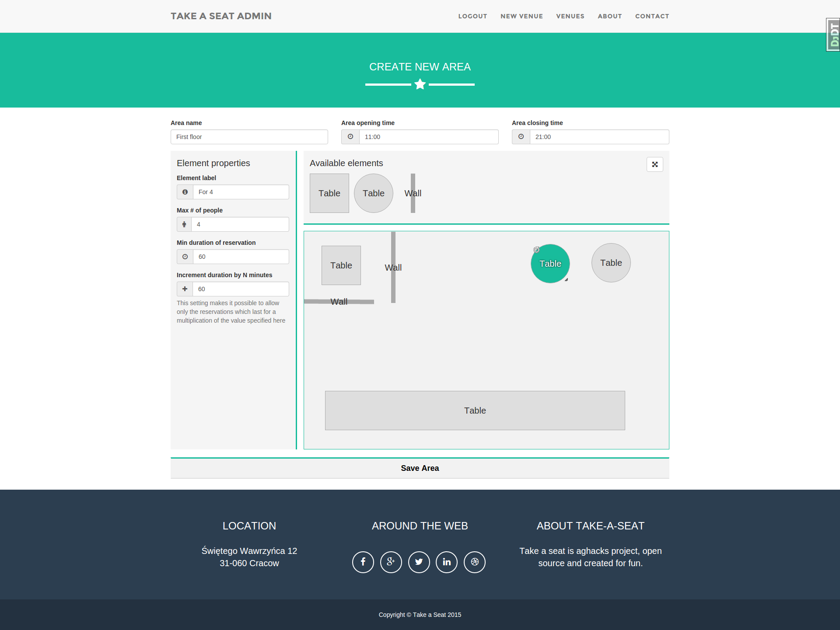Click the Dribbble footer icon
This screenshot has height=630, width=840.
(x=475, y=562)
